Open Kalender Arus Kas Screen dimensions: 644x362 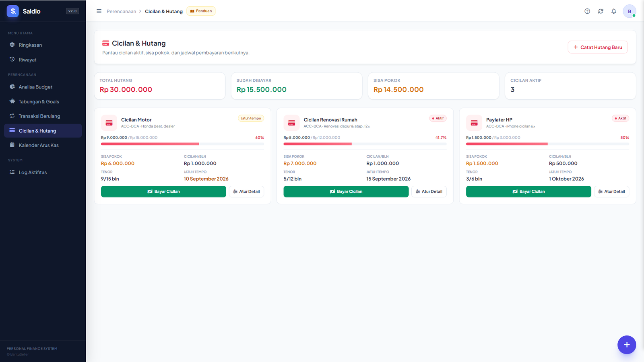point(43,145)
